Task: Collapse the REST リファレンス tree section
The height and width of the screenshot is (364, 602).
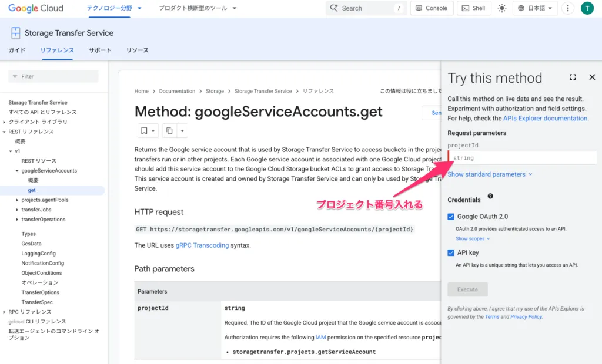Action: tap(4, 132)
